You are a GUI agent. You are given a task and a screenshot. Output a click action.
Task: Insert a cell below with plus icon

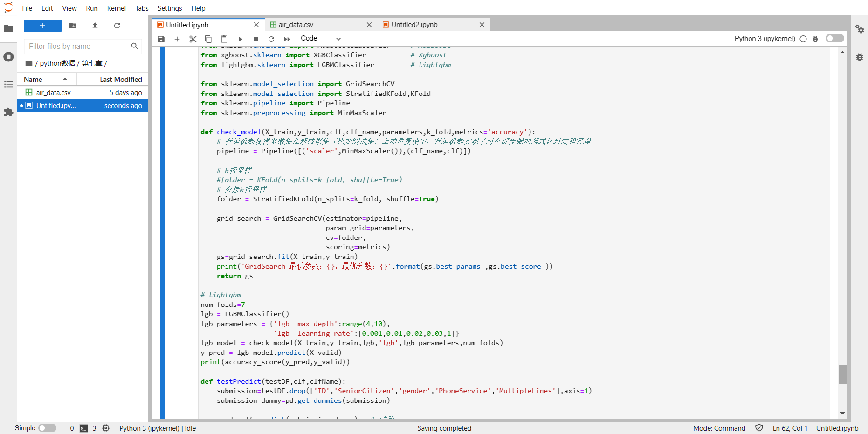click(x=177, y=39)
